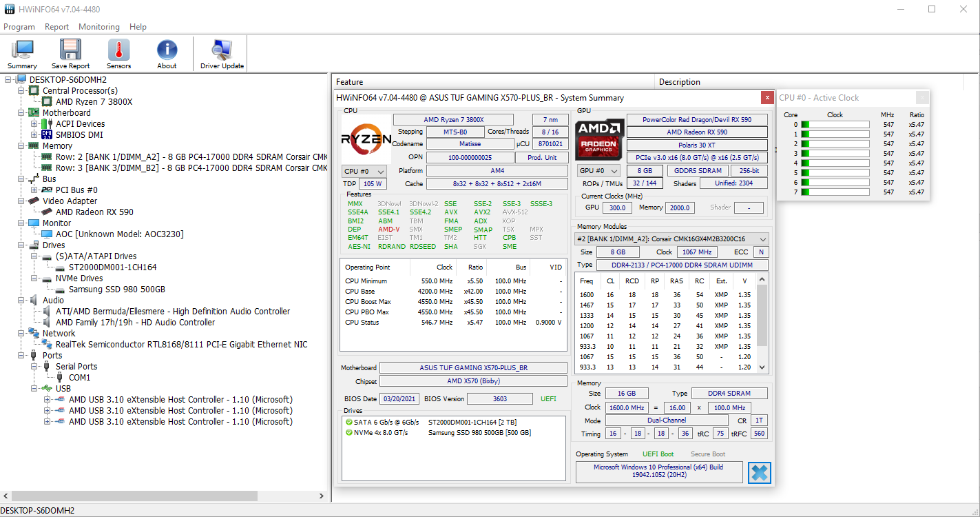The width and height of the screenshot is (980, 517).
Task: Collapse the USB tree node
Action: [x=34, y=388]
